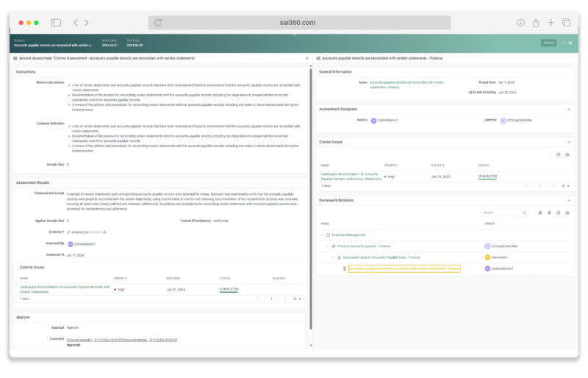Click the ICGroupController approval comment link
The height and width of the screenshot is (378, 588).
tap(122, 340)
